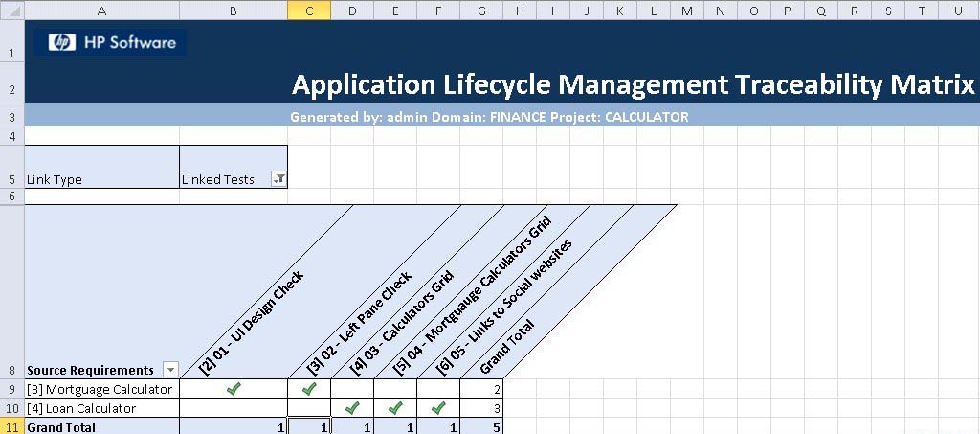The height and width of the screenshot is (434, 980).
Task: Select Mortguage Calculator checkmark in column C
Action: tap(309, 389)
